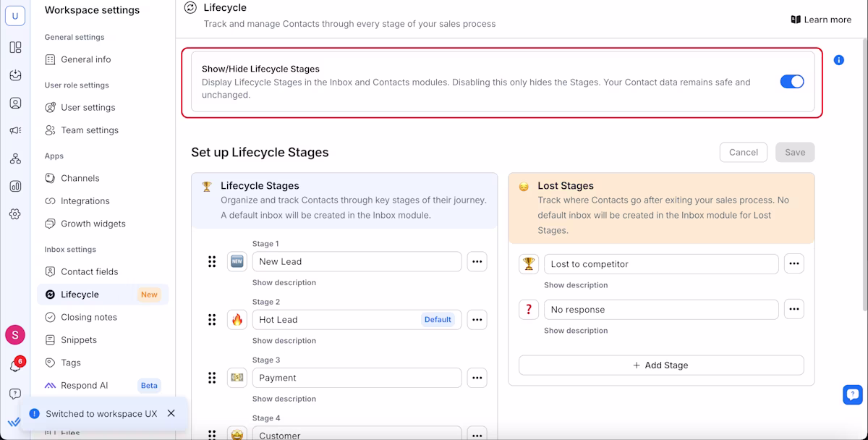Toggle Show/Hide Lifecycle Stages switch

792,82
